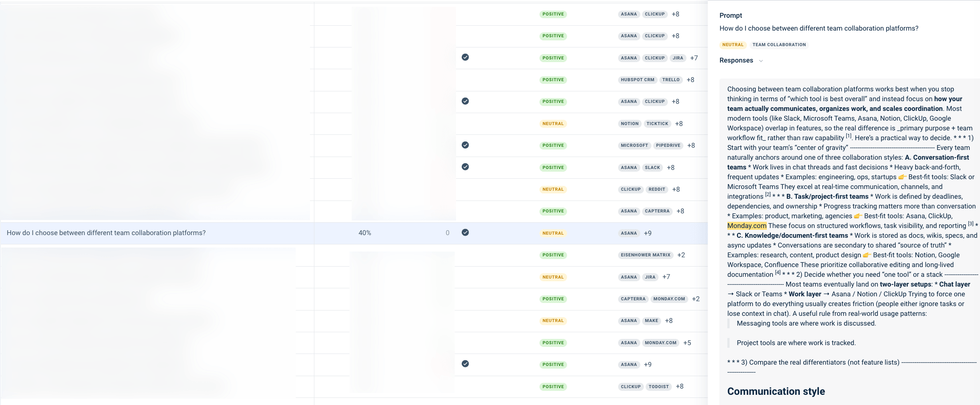The image size is (980, 405).
Task: Click the TRELLO tag
Action: tap(671, 80)
